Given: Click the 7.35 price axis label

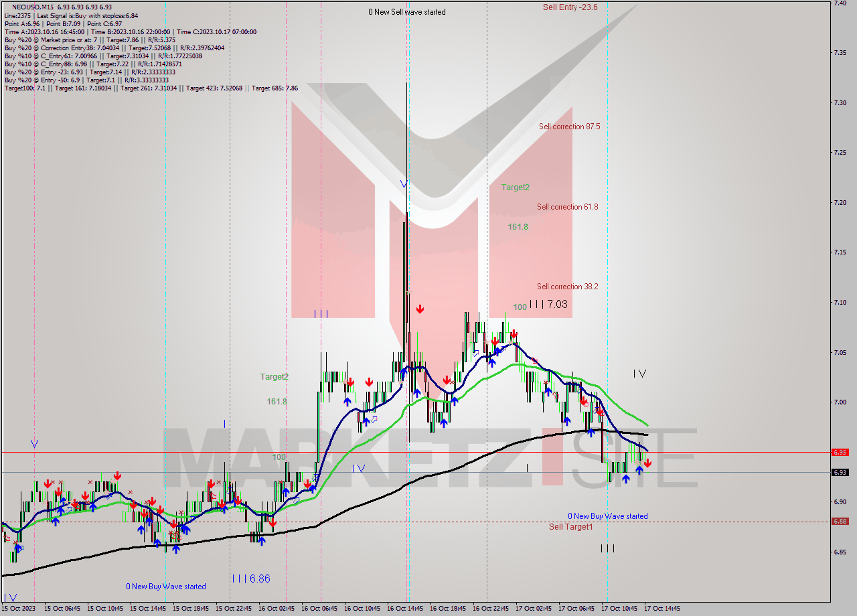Looking at the screenshot, I should click(840, 53).
